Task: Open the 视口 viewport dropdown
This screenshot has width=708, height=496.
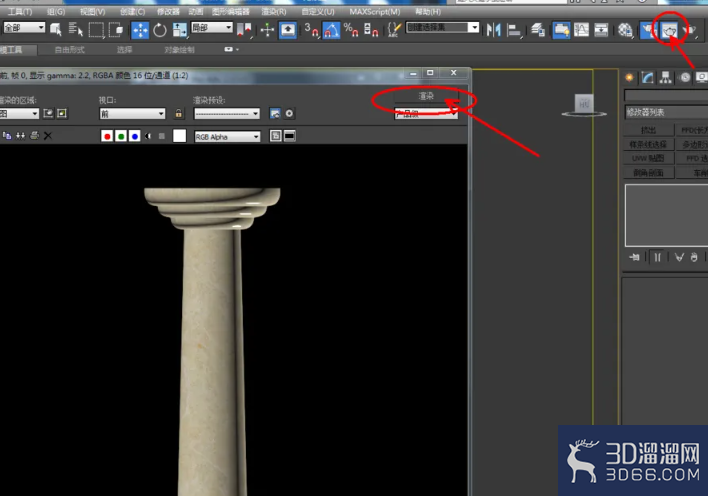Action: click(x=132, y=114)
